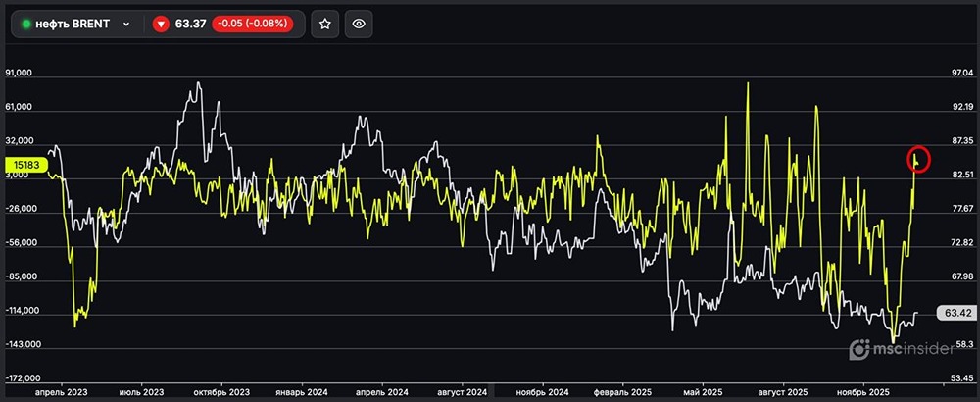980x402 pixels.
Task: Click the 77.67 right-axis price label
Action: pyautogui.click(x=962, y=208)
